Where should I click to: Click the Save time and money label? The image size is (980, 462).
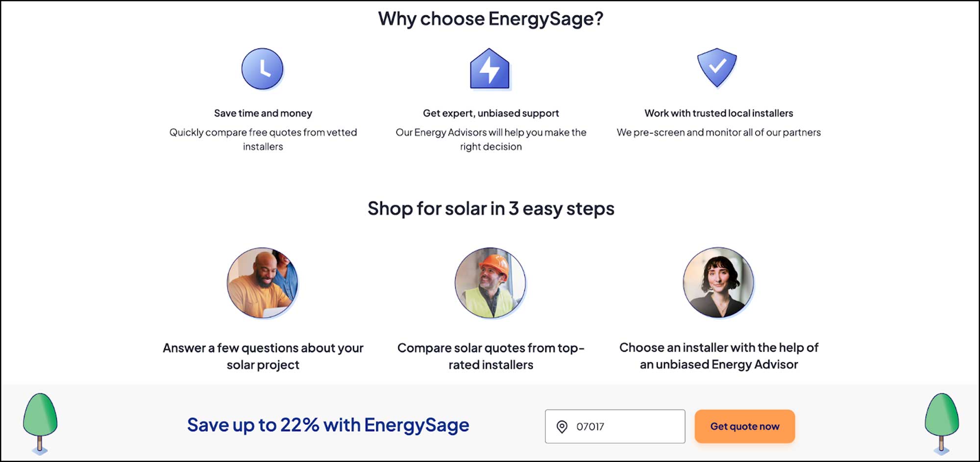click(x=263, y=112)
